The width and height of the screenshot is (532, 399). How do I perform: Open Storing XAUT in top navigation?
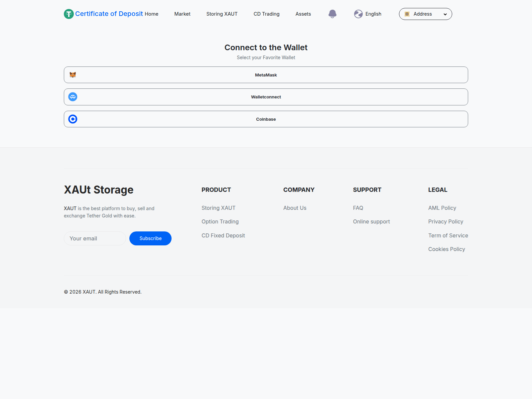(222, 14)
